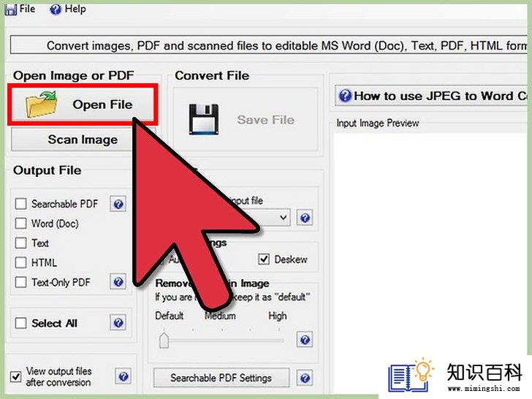Click help icon beside input file dropdown
Image resolution: width=532 pixels, height=399 pixels.
pos(305,218)
